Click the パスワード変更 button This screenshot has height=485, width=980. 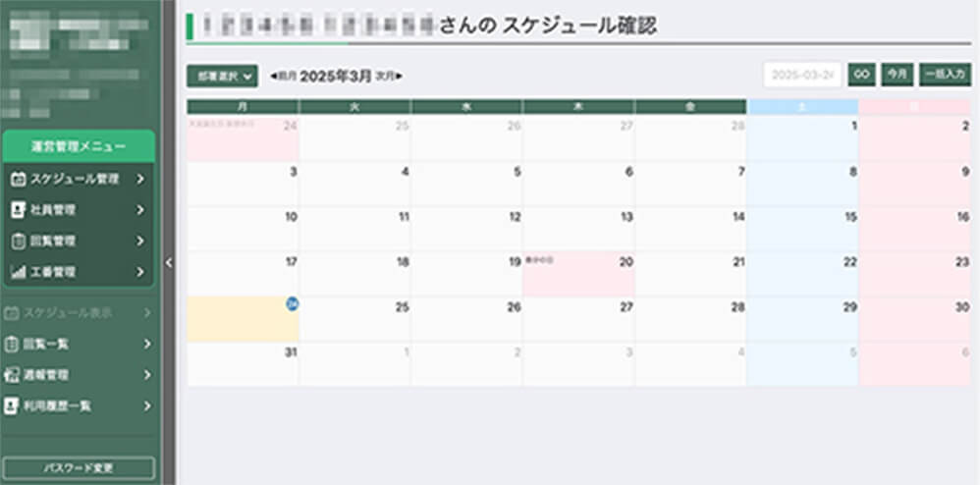coord(79,468)
